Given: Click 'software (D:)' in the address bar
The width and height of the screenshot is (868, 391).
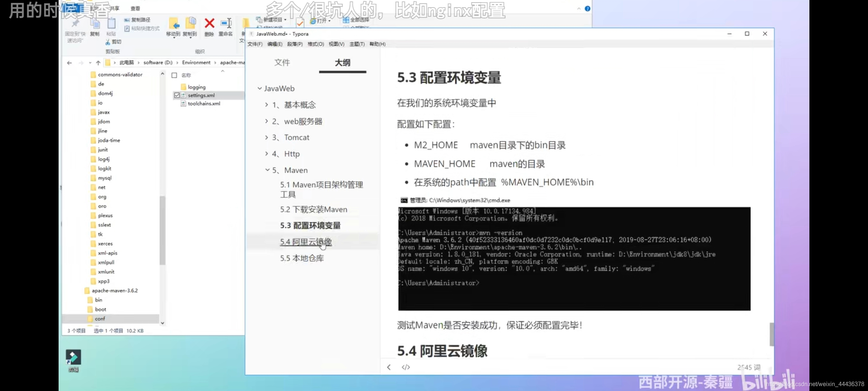Looking at the screenshot, I should [158, 63].
